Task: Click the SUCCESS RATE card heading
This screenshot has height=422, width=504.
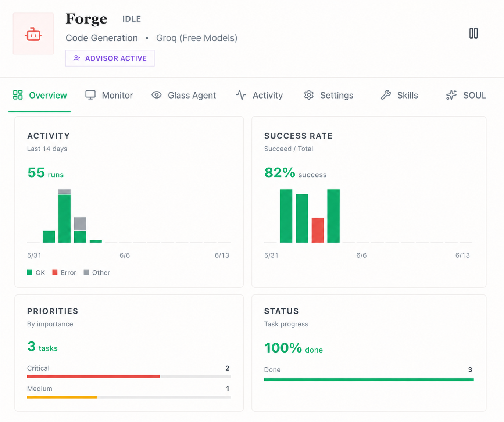Action: coord(298,136)
